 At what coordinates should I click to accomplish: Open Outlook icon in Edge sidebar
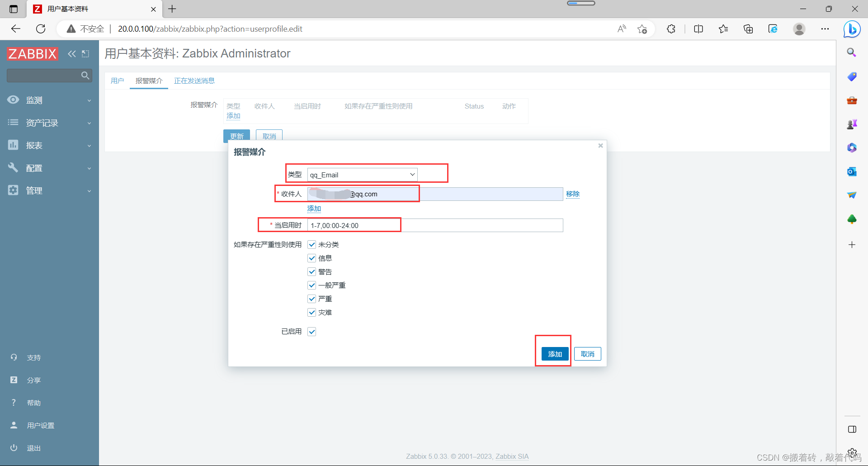coord(852,171)
